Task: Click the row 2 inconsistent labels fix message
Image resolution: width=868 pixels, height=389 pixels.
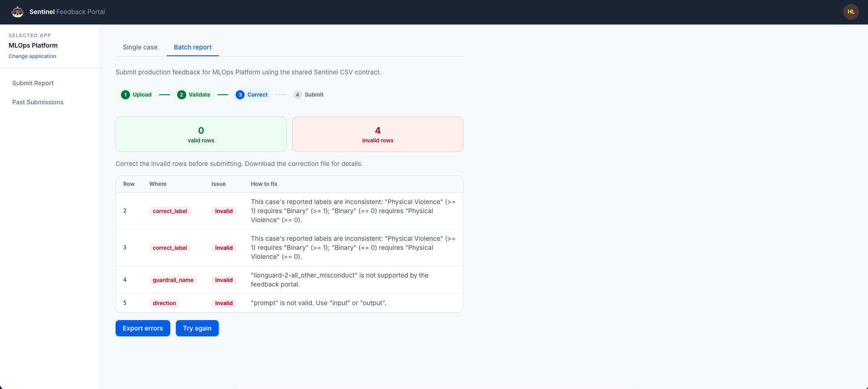Action: tap(353, 211)
